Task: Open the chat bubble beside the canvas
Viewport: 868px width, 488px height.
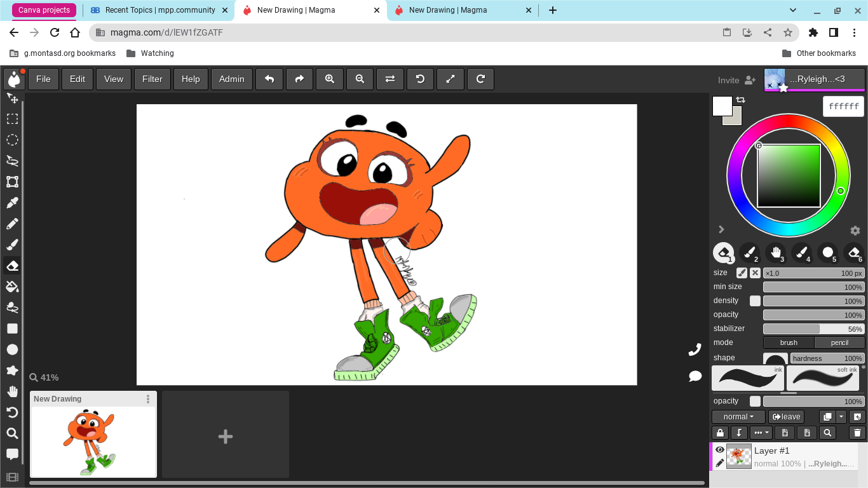Action: [x=695, y=376]
